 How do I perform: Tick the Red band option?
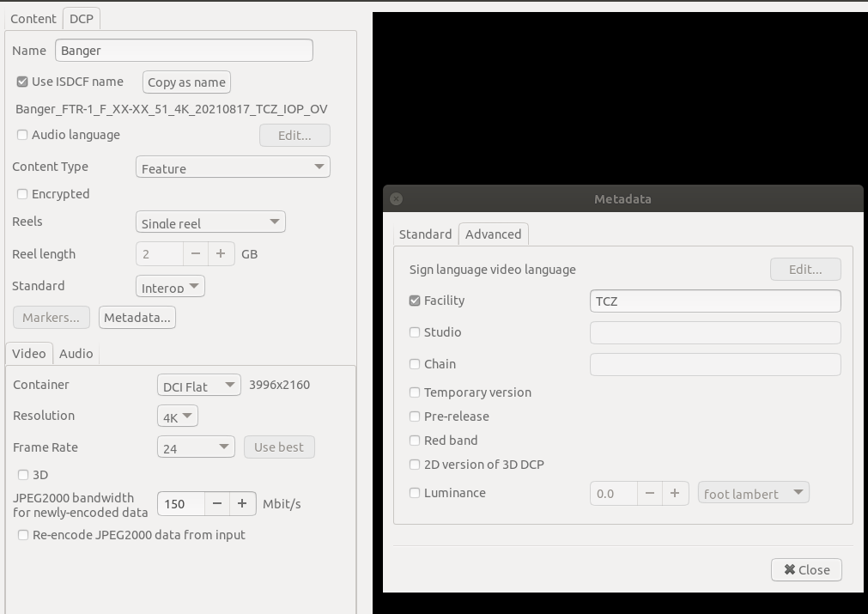pyautogui.click(x=415, y=441)
